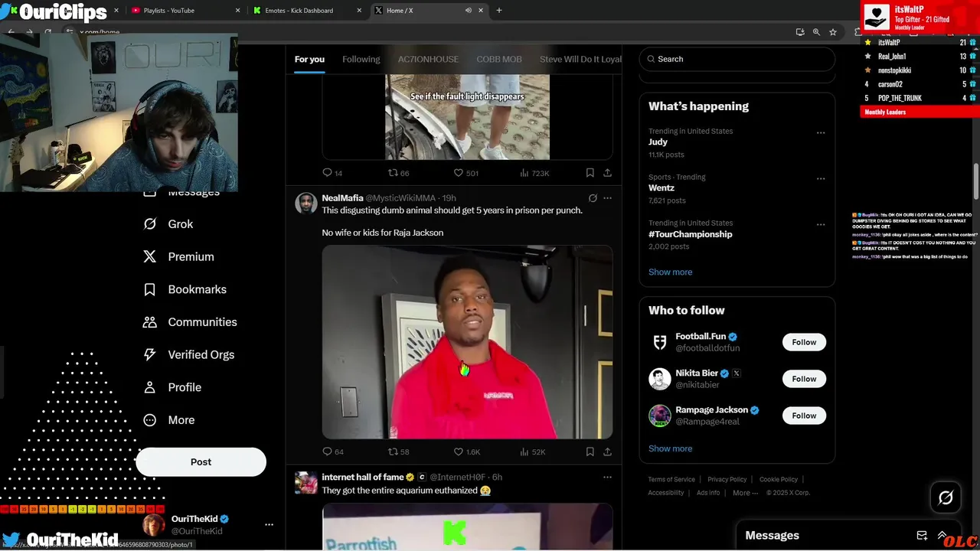Like NealMafia post with 1.6K likes
The height and width of the screenshot is (551, 980).
[x=467, y=452]
